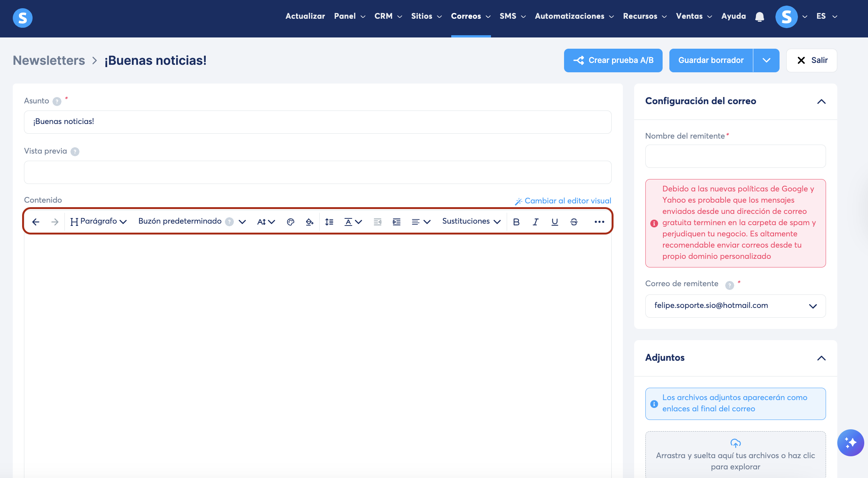The width and height of the screenshot is (868, 478).
Task: Open the more options ellipsis in toolbar
Action: tap(599, 222)
